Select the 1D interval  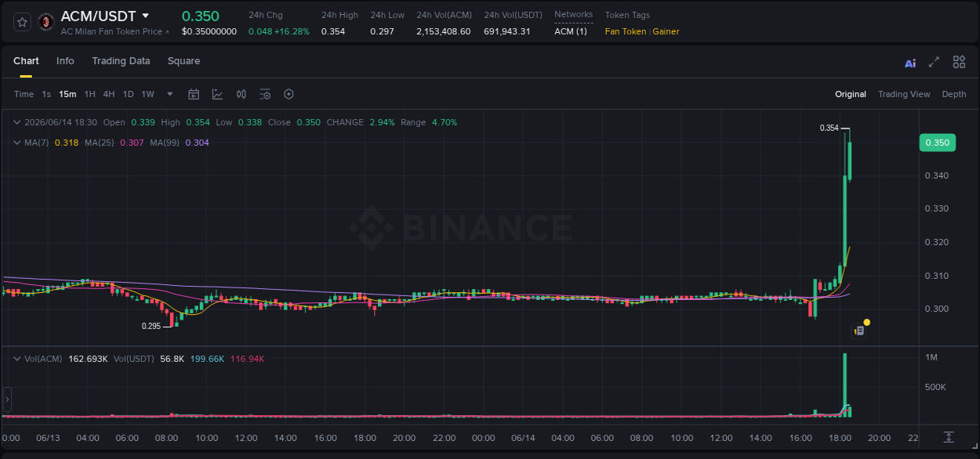tap(128, 94)
